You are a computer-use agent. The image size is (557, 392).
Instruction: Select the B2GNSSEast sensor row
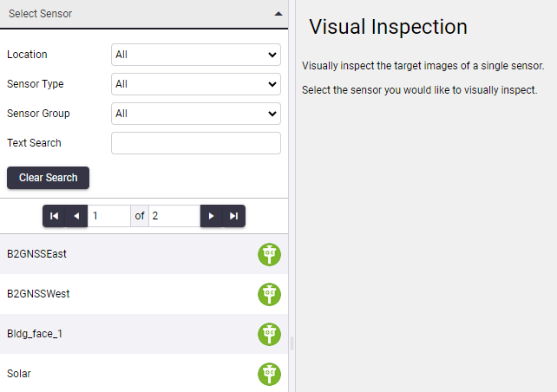point(144,254)
